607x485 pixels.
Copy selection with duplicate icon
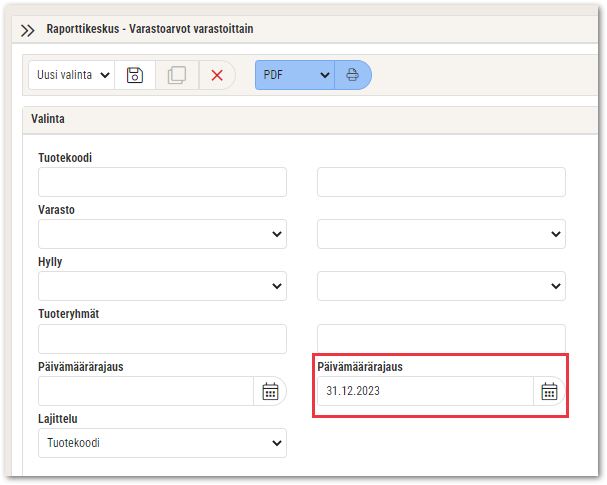point(177,75)
